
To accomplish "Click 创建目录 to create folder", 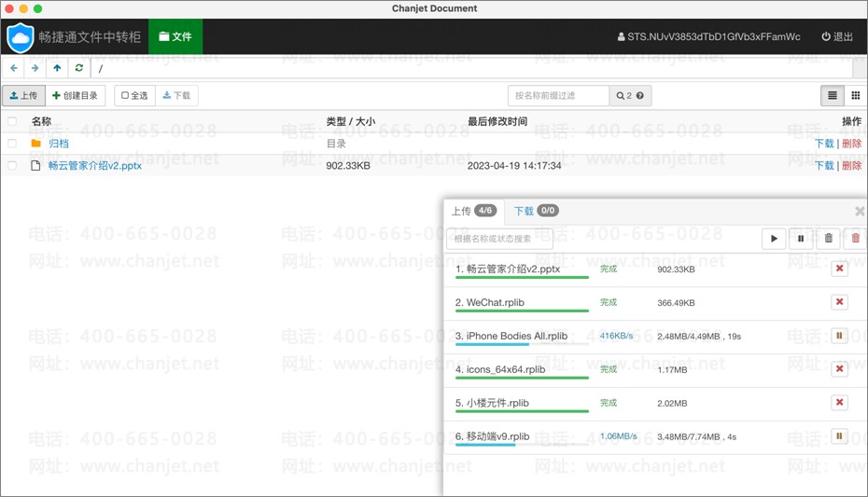I will tap(75, 96).
